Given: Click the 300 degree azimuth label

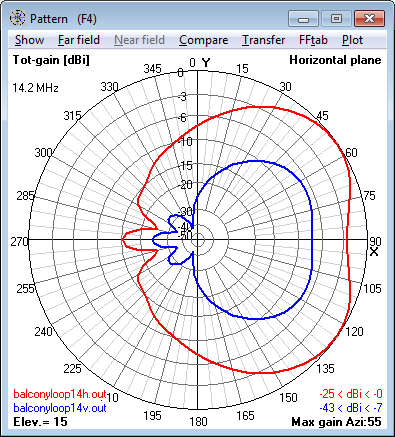Looking at the screenshot, I should coord(43,153).
